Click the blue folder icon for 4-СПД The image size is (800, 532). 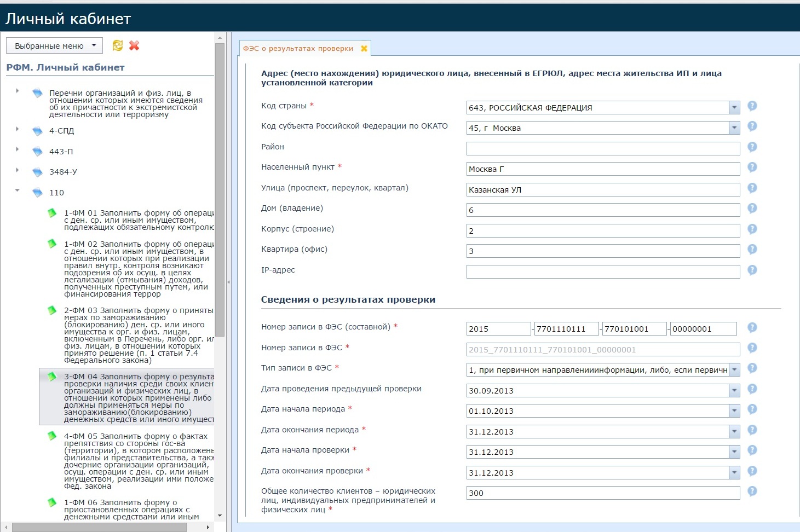pos(37,131)
